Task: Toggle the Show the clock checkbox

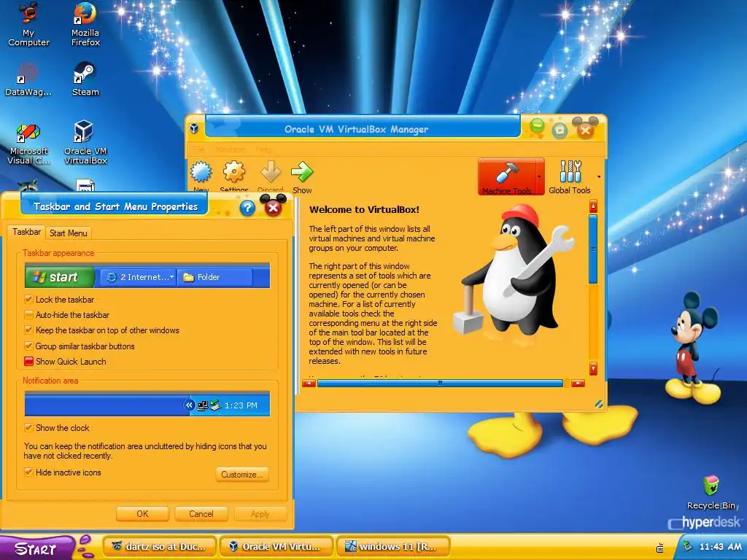Action: pyautogui.click(x=28, y=427)
